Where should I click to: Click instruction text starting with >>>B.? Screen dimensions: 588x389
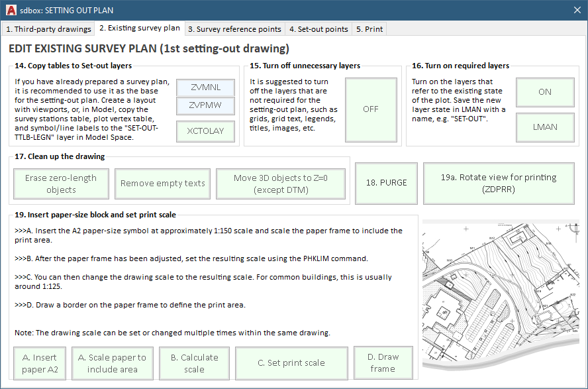[191, 258]
